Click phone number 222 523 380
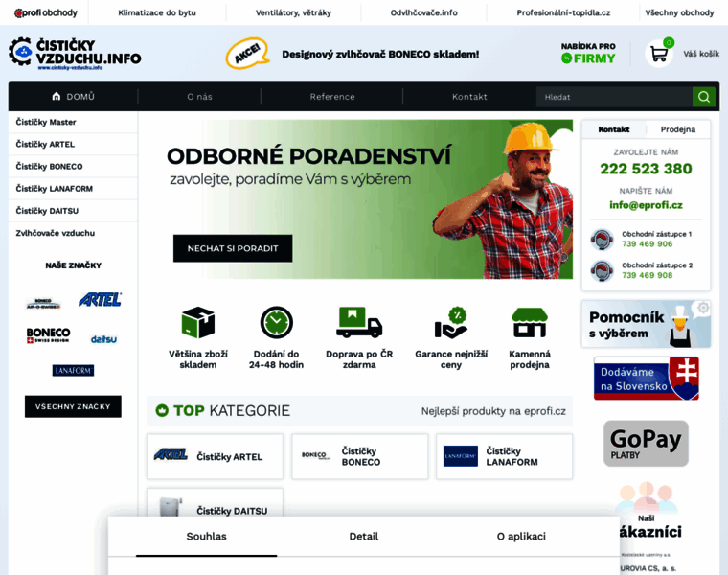This screenshot has height=575, width=728. tap(646, 168)
